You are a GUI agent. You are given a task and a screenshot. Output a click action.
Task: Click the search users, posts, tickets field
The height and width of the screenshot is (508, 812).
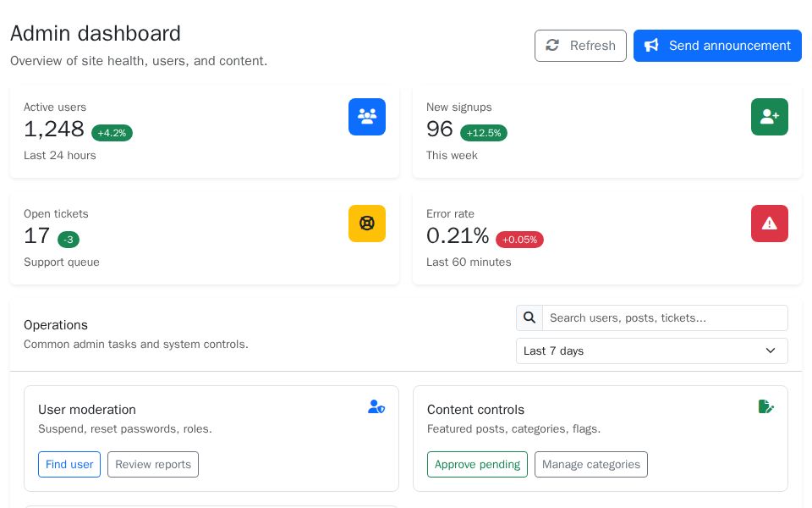coord(665,317)
